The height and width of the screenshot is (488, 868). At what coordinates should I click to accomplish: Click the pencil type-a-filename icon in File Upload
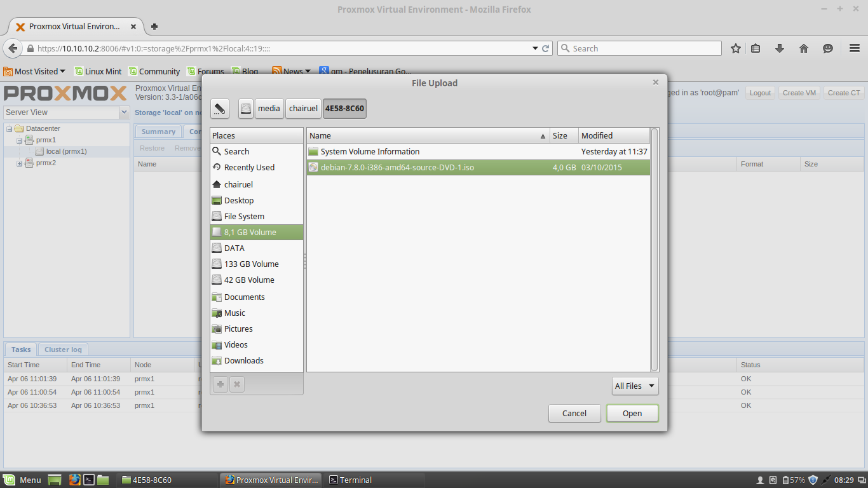[220, 109]
